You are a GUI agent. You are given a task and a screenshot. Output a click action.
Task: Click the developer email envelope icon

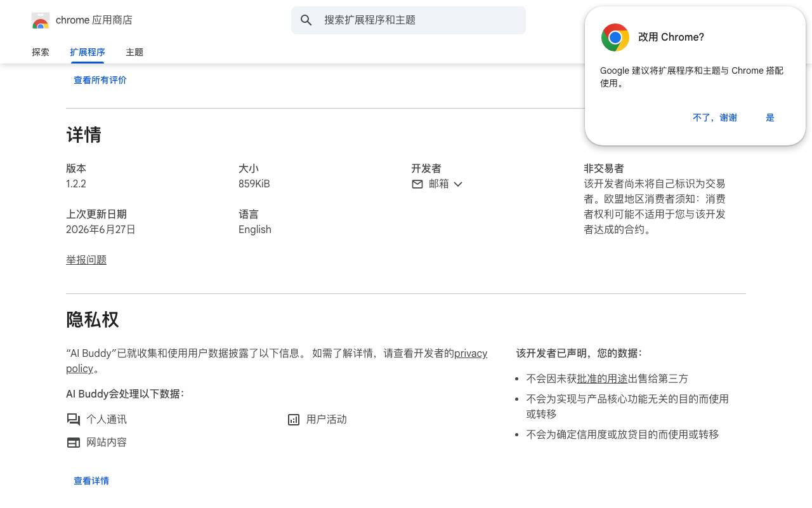pos(417,184)
